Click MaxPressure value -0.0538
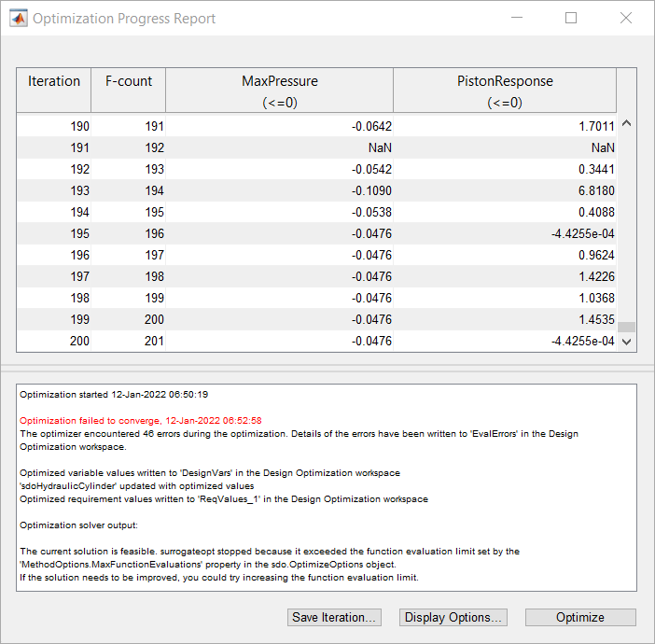 (x=280, y=212)
